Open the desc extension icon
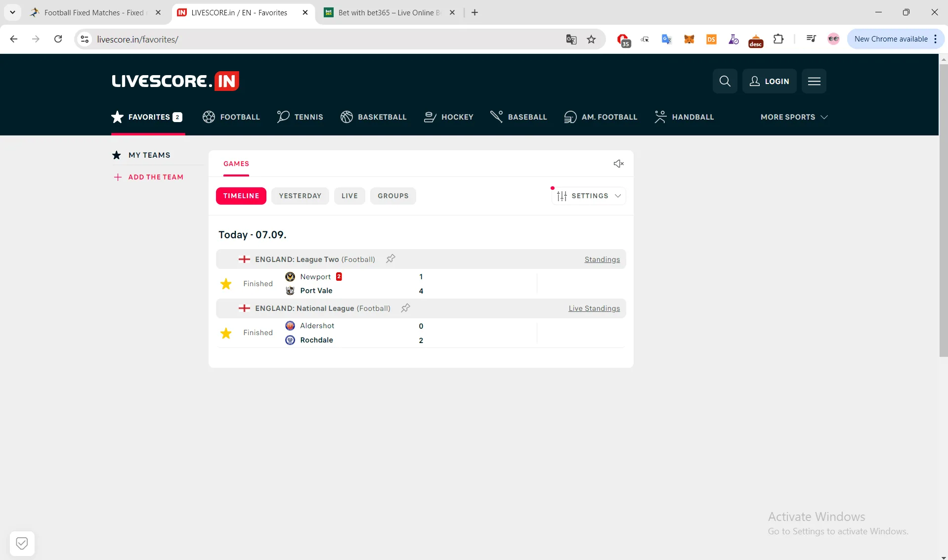The width and height of the screenshot is (948, 560). click(756, 41)
